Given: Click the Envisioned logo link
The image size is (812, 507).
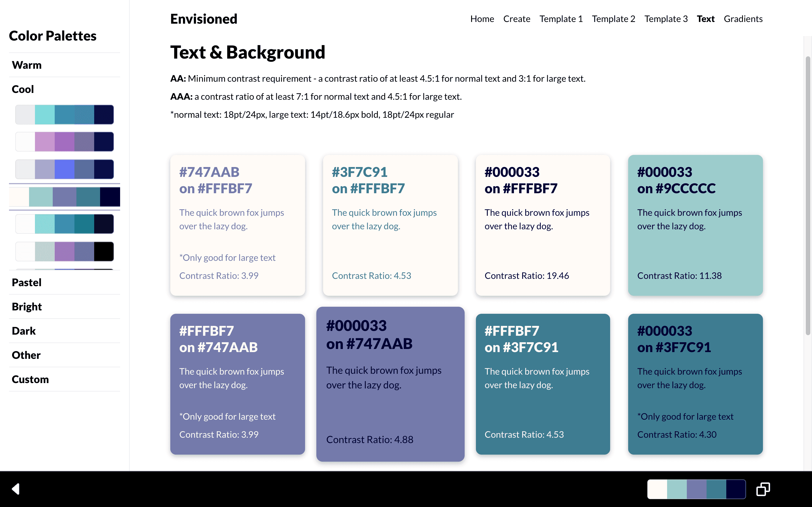Looking at the screenshot, I should click(x=204, y=19).
